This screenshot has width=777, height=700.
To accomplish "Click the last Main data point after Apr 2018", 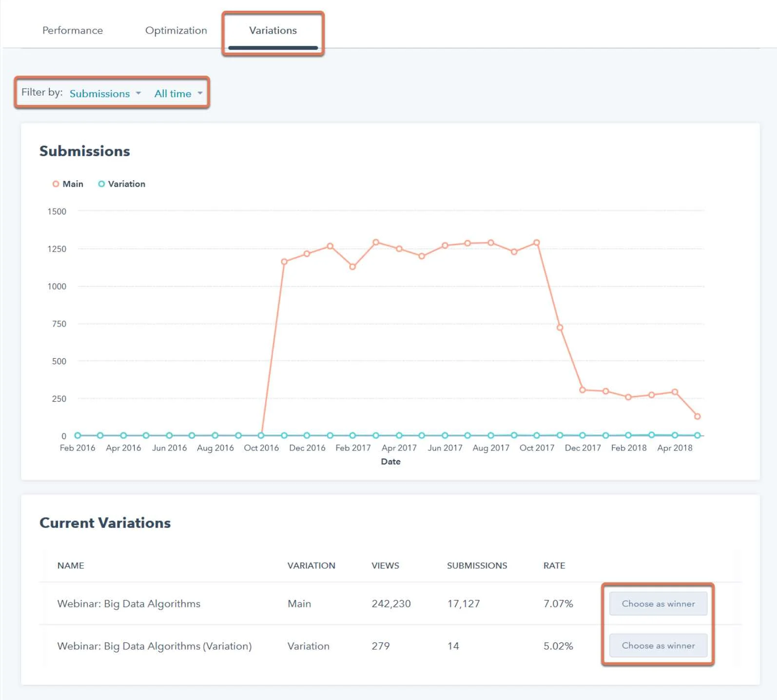I will click(x=698, y=416).
